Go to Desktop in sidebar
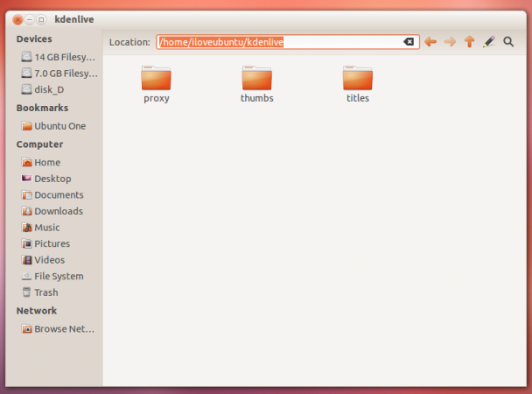This screenshot has height=394, width=532. pyautogui.click(x=46, y=179)
